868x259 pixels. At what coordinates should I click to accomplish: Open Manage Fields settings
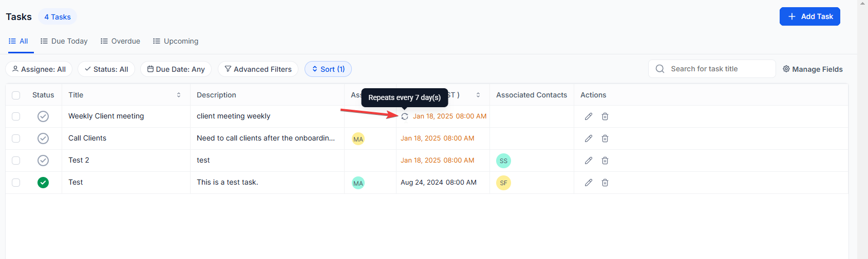[813, 69]
